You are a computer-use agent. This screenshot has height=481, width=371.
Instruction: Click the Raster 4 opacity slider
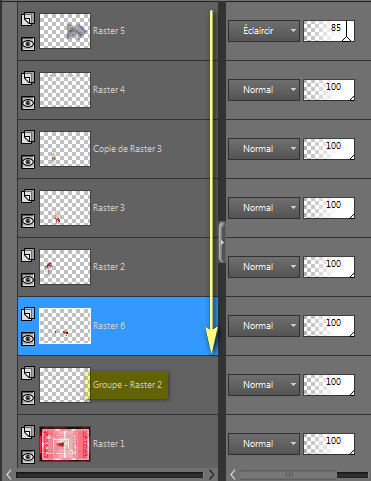coord(329,90)
